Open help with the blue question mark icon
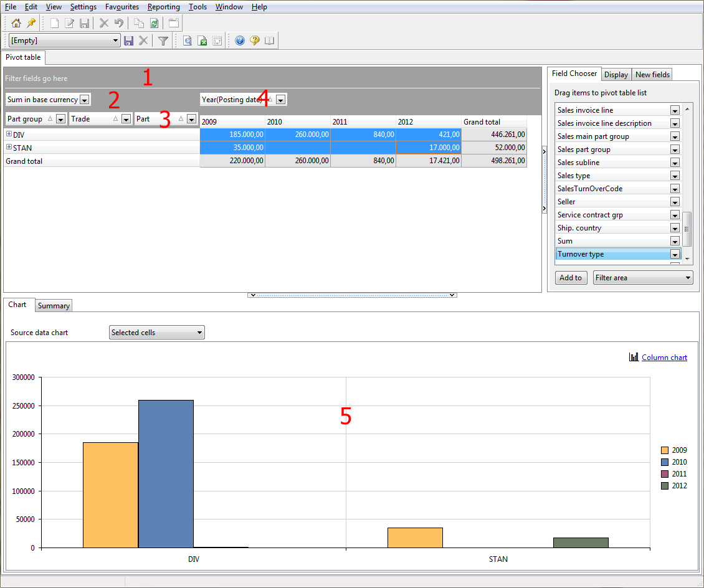704x588 pixels. click(239, 40)
